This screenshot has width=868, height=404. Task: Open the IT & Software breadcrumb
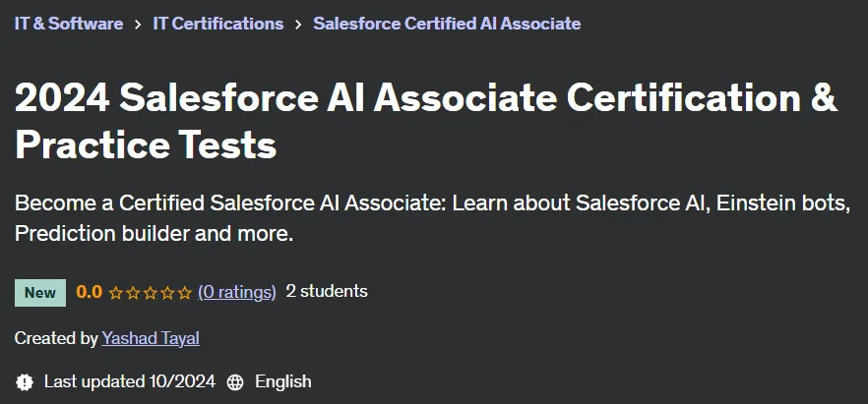[69, 24]
